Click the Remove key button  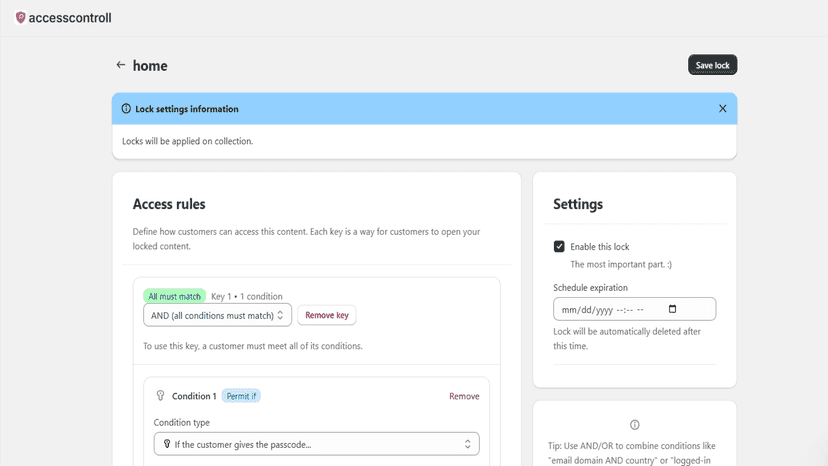point(327,315)
